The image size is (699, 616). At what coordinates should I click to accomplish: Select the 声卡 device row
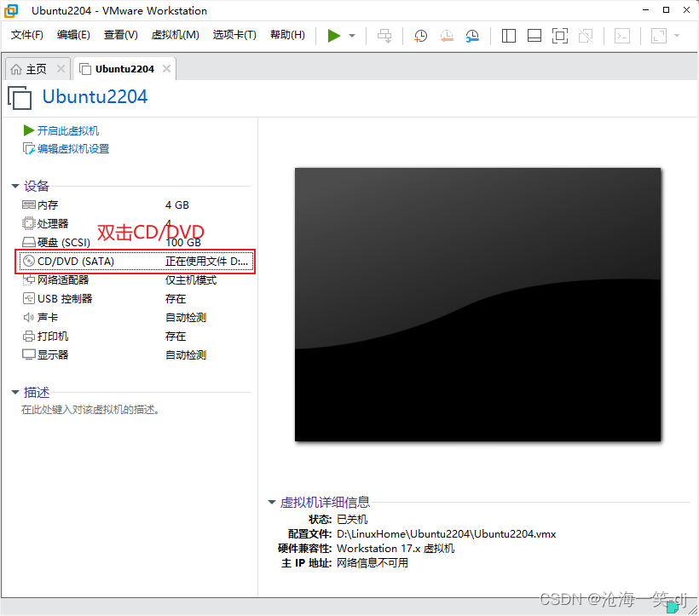tap(135, 318)
